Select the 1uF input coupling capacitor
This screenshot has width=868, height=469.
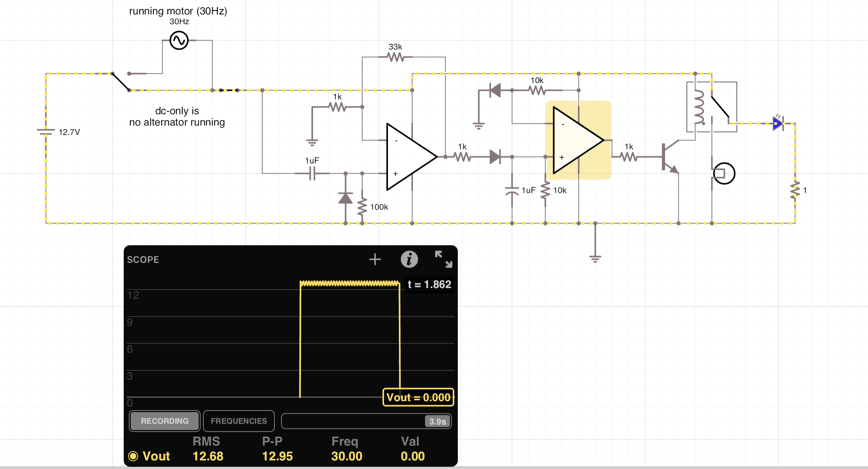click(x=312, y=173)
